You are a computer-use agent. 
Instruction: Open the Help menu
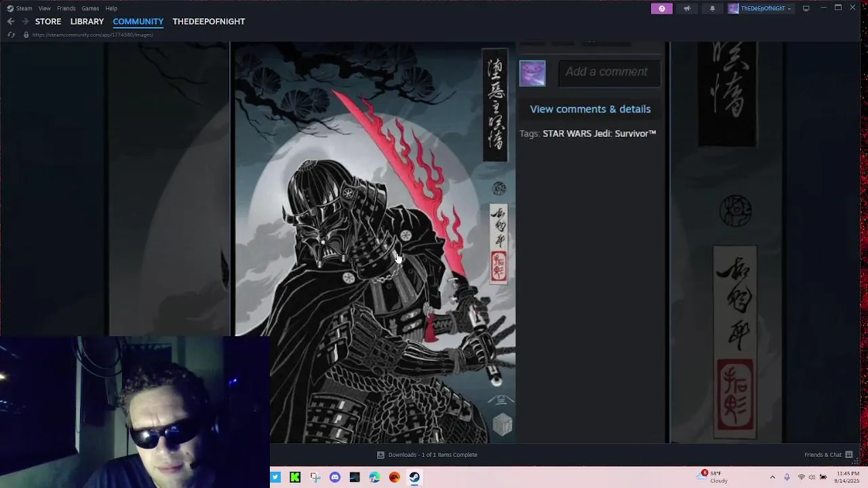click(x=111, y=8)
